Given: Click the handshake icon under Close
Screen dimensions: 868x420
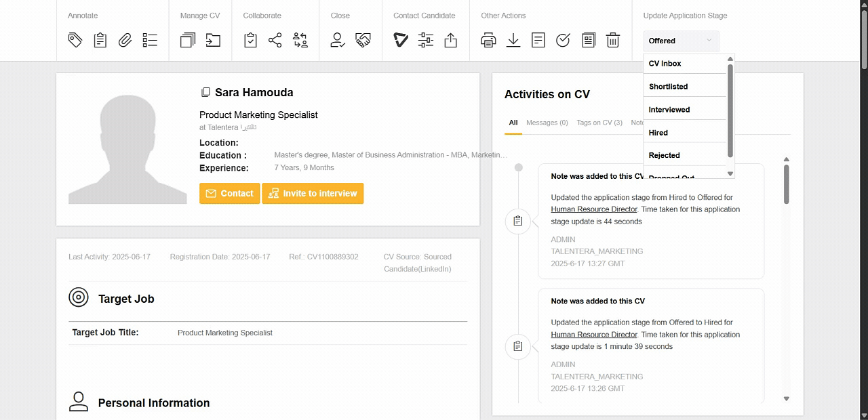Looking at the screenshot, I should click(363, 41).
